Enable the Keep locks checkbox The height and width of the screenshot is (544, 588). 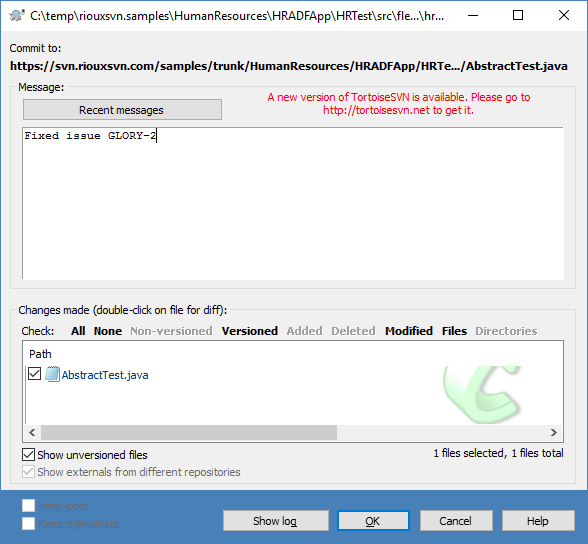click(28, 505)
